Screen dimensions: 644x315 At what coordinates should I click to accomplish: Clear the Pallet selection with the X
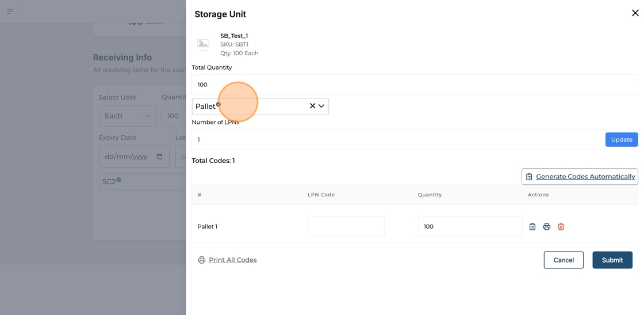(312, 106)
